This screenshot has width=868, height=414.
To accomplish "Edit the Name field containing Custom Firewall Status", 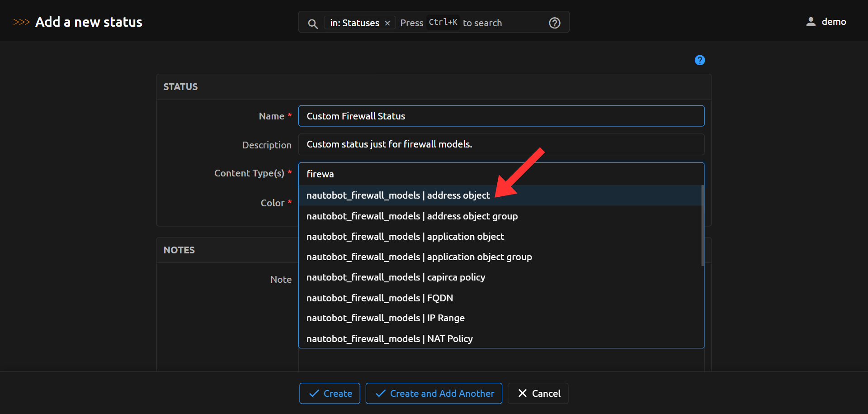I will pos(501,116).
